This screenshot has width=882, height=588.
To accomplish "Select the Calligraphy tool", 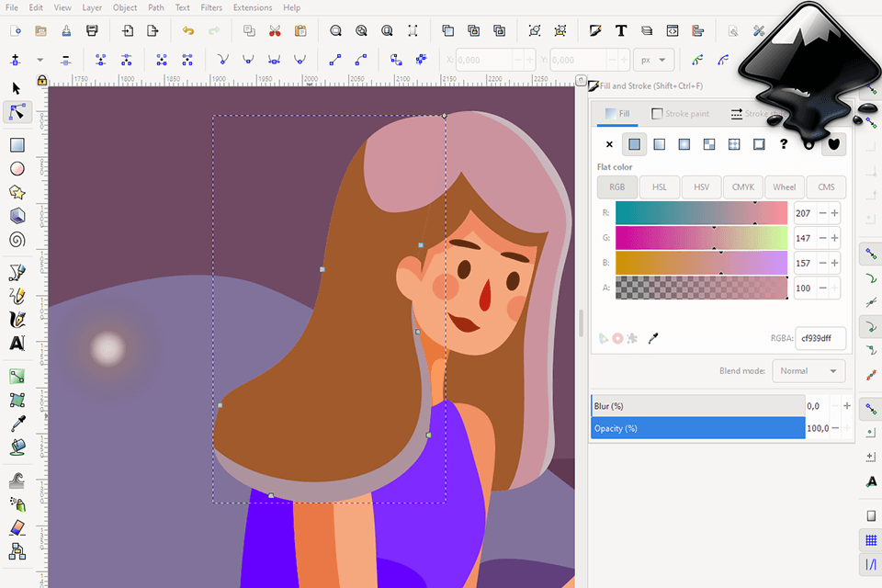I will point(17,320).
